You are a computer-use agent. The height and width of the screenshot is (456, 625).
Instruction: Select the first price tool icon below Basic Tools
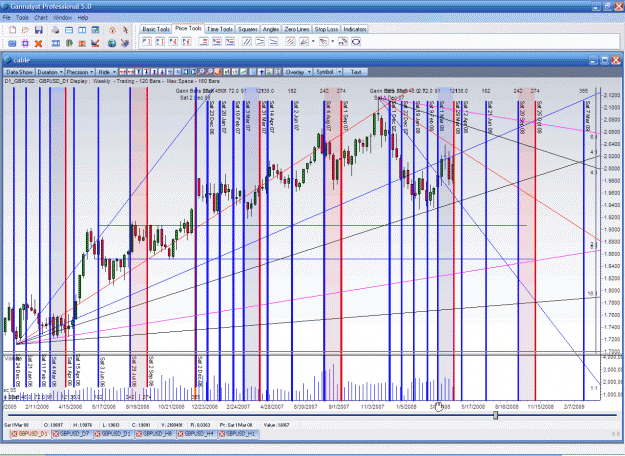click(147, 41)
